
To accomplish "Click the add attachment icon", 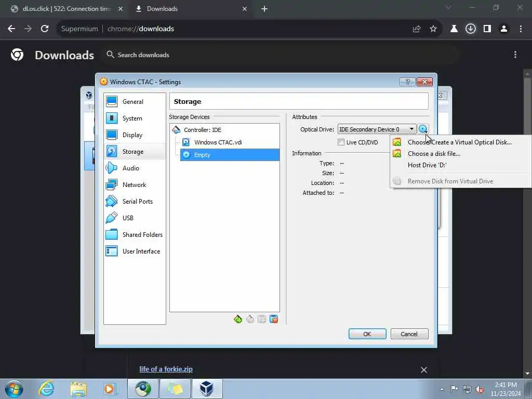I will [262, 319].
